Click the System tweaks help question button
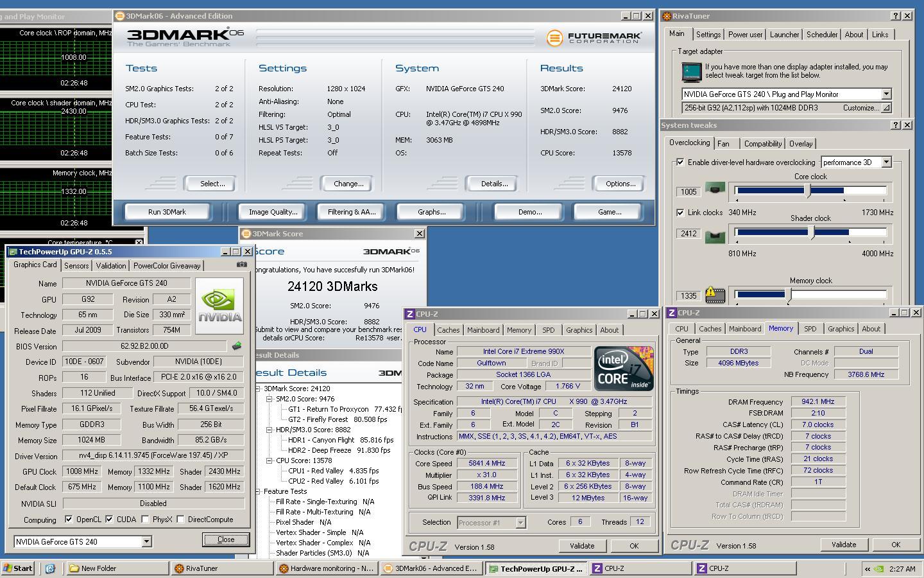924x578 pixels. [896, 125]
